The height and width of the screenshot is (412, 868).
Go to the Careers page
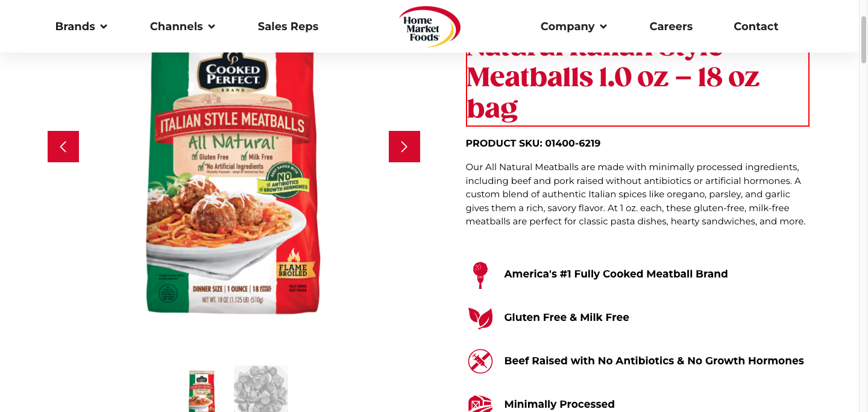click(671, 27)
